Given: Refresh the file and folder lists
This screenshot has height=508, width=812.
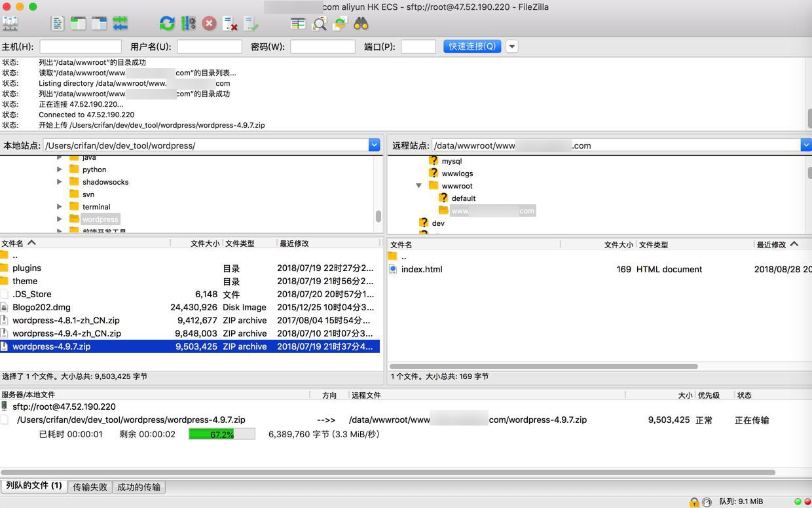Looking at the screenshot, I should (x=167, y=24).
